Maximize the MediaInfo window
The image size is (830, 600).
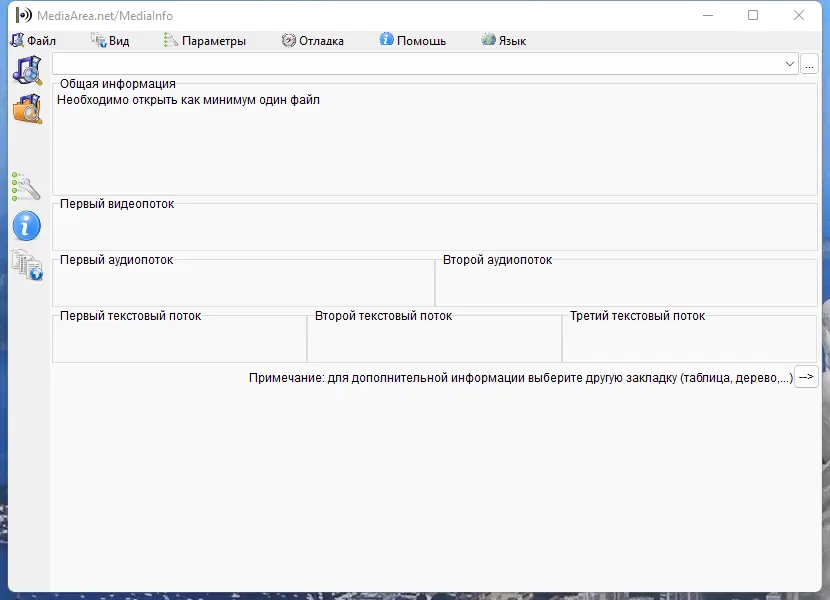753,15
